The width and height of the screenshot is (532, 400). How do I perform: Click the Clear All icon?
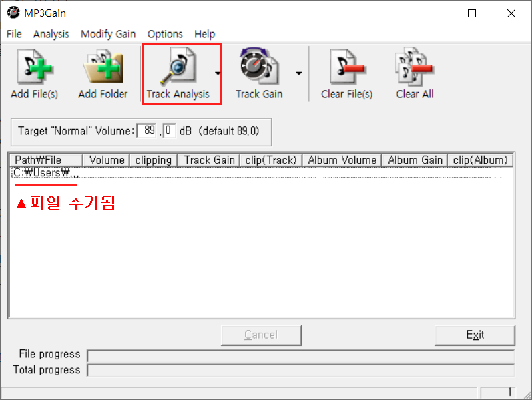tap(415, 74)
